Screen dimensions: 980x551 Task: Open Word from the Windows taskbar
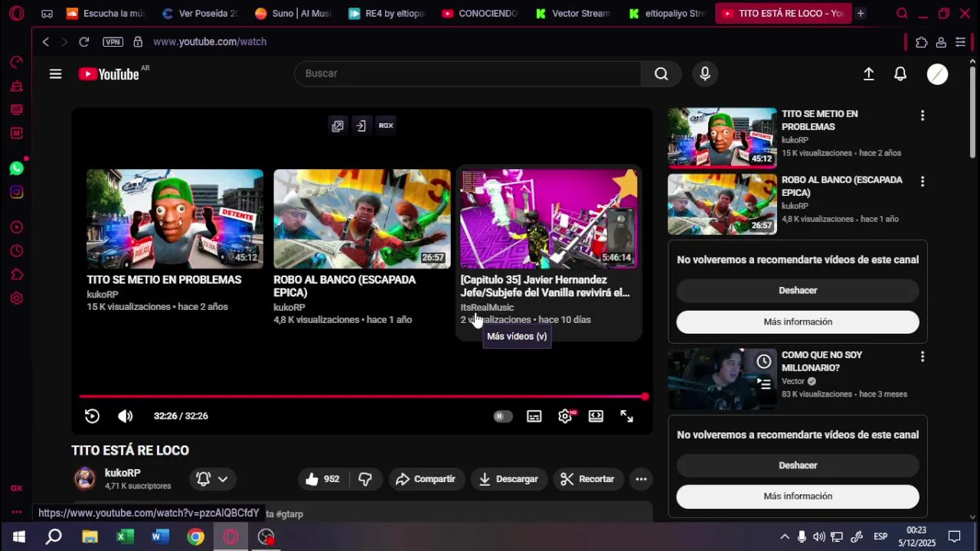pyautogui.click(x=159, y=536)
